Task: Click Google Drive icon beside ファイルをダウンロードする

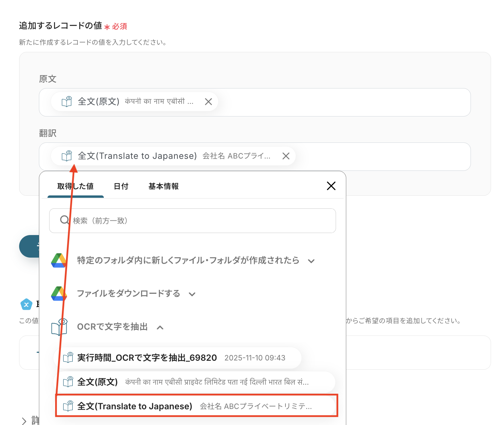Action: point(59,294)
